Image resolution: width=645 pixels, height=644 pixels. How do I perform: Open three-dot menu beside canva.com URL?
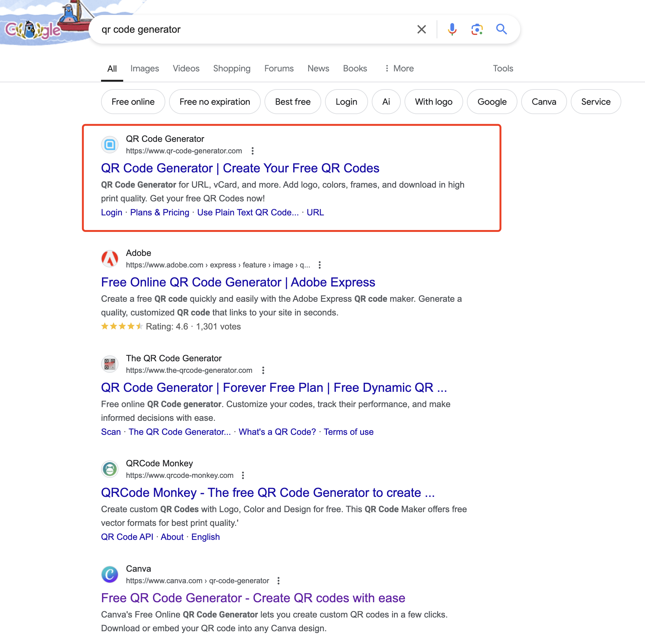279,581
